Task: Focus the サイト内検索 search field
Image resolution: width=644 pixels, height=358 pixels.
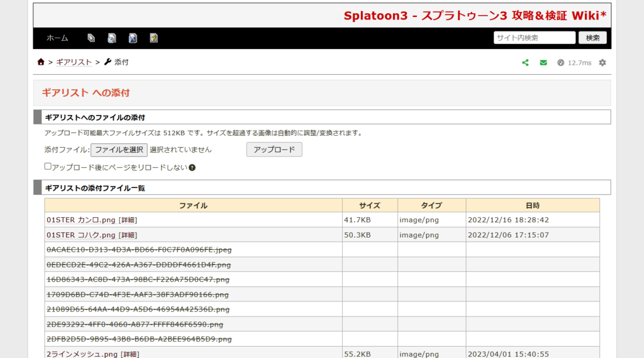Action: tap(534, 38)
